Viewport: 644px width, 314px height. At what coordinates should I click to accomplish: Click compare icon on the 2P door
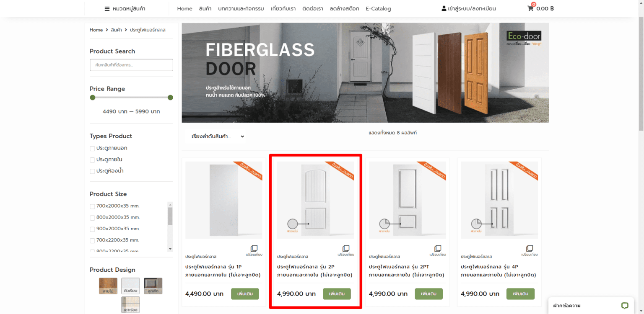tap(346, 249)
